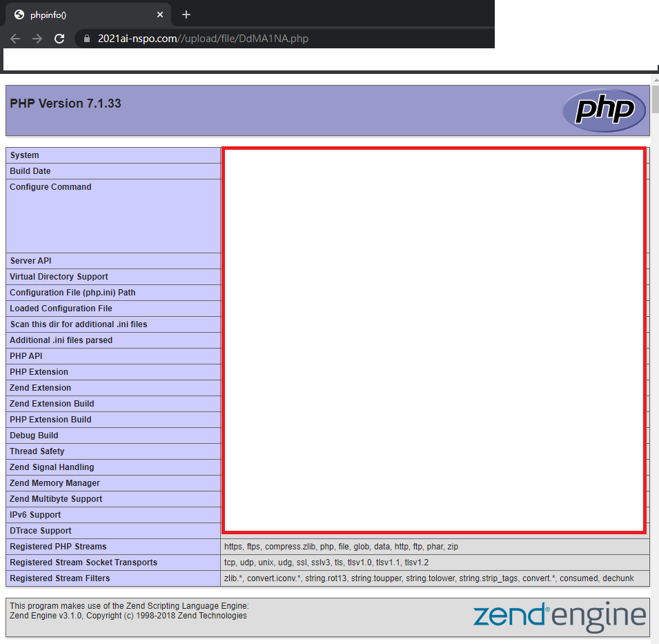
Task: Click the padlock site security icon
Action: [x=87, y=39]
